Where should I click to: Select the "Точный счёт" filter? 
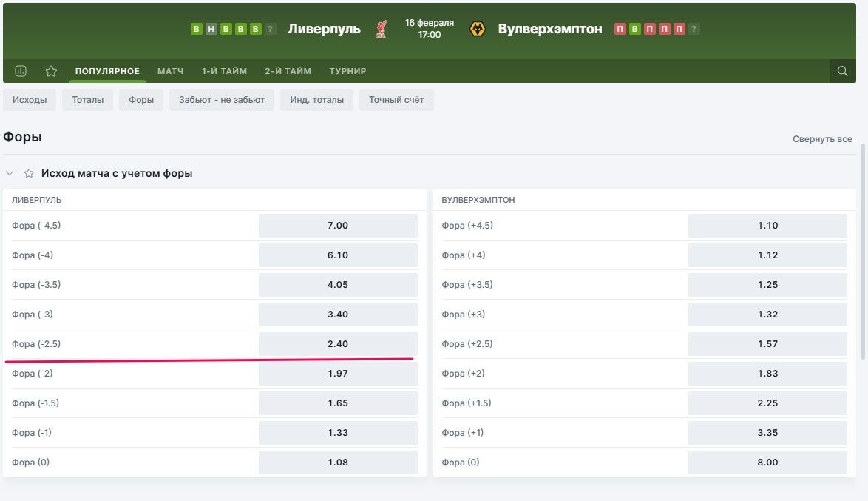click(x=396, y=100)
